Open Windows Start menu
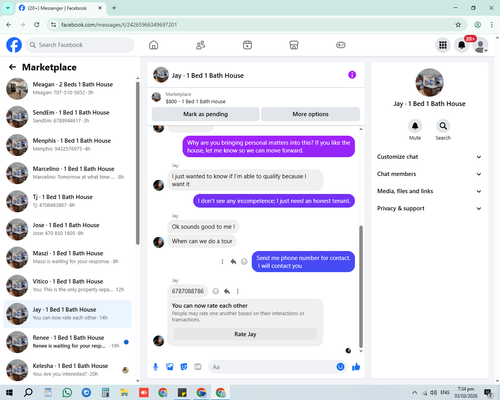Viewport: 500px width, 400px height. 9,392
